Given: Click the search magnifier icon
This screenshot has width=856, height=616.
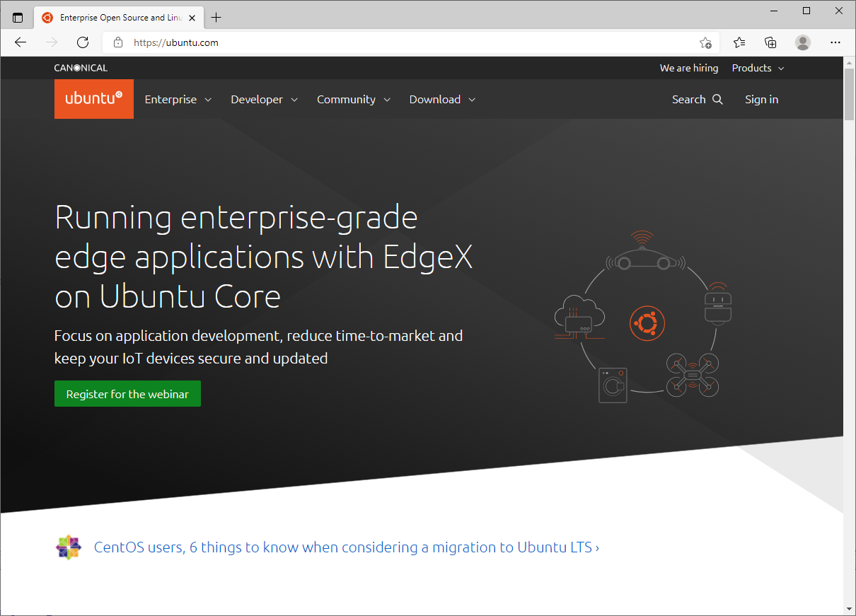Looking at the screenshot, I should pyautogui.click(x=717, y=99).
